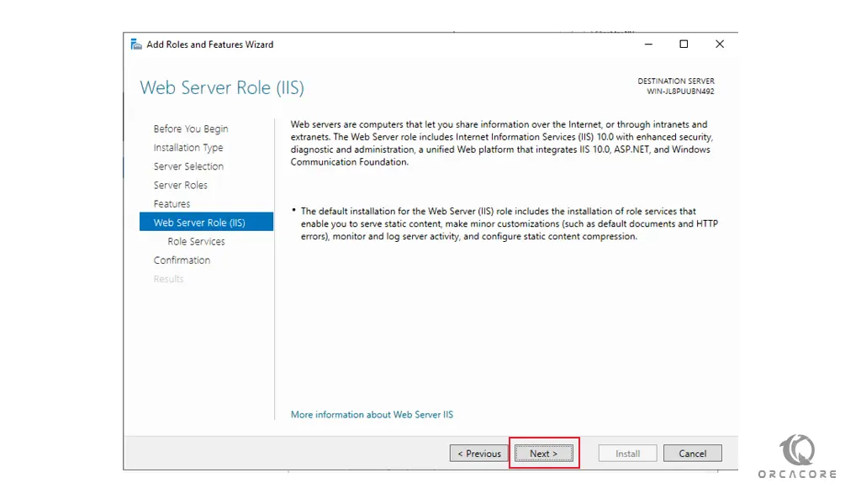This screenshot has height=504, width=861.
Task: Click the paragraph starting 'Web servers are computers'
Action: click(x=501, y=143)
